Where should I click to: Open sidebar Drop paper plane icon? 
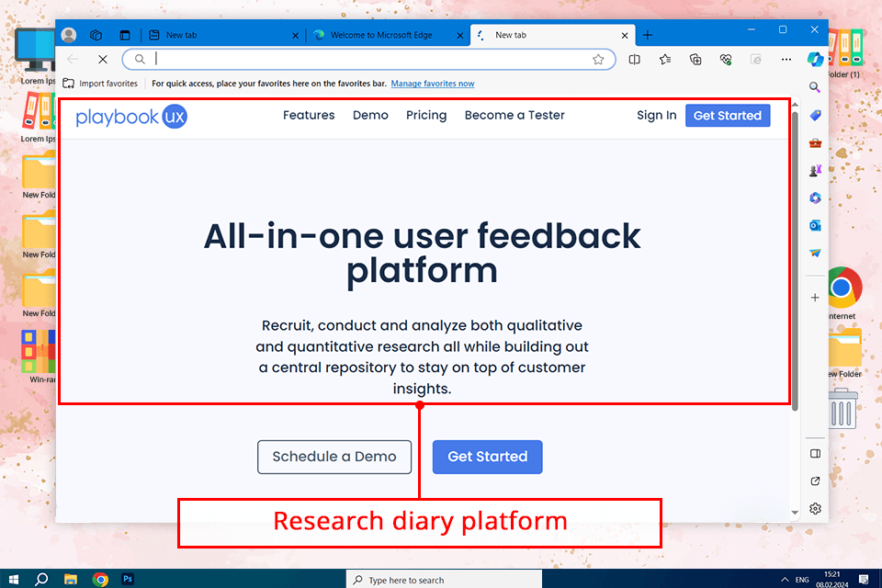[815, 253]
